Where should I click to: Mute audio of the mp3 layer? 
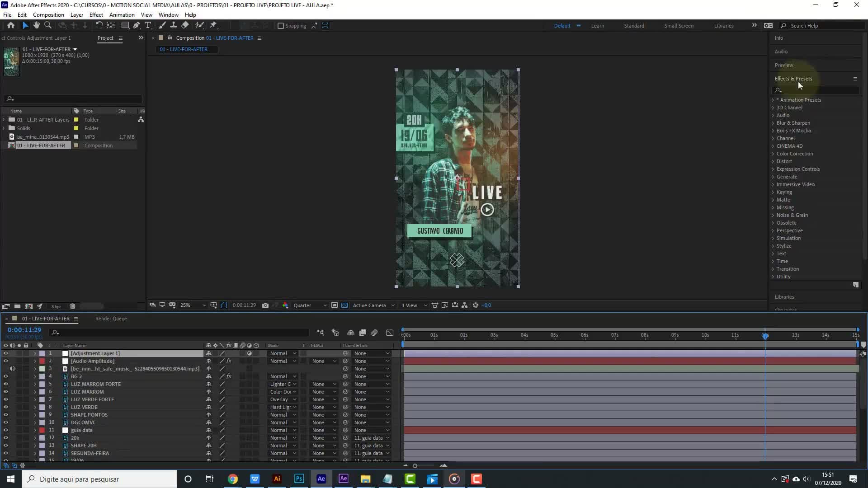[x=12, y=369]
